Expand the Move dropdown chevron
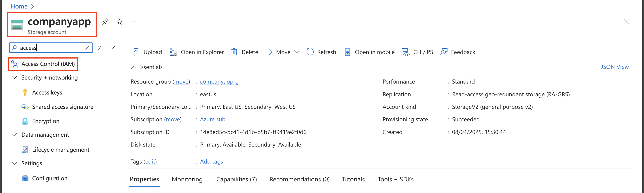Image resolution: width=644 pixels, height=193 pixels. (x=297, y=52)
